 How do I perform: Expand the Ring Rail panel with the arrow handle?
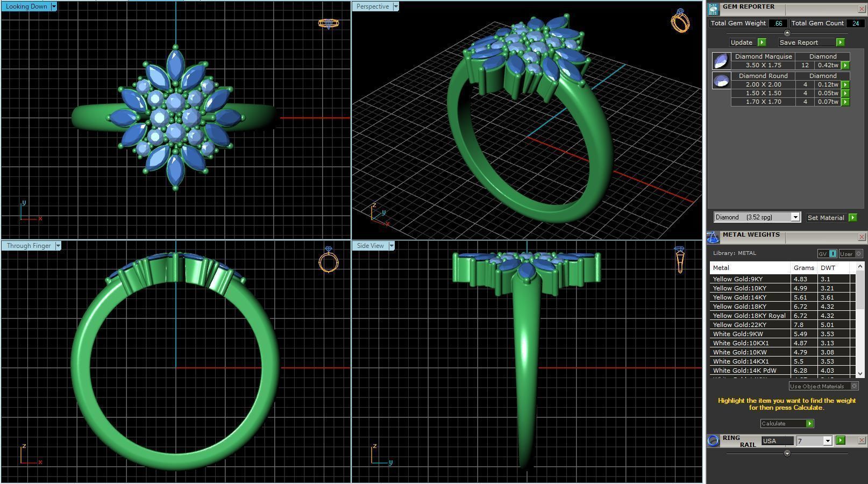coord(787,453)
